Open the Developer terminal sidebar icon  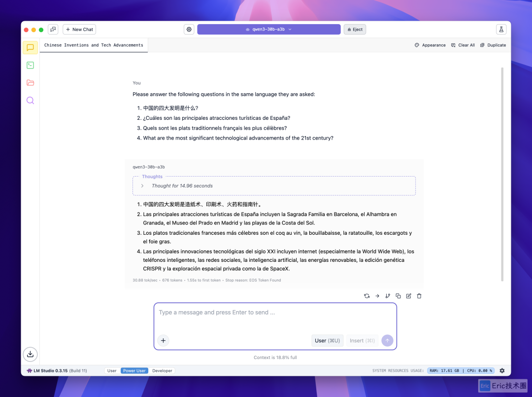(x=30, y=65)
